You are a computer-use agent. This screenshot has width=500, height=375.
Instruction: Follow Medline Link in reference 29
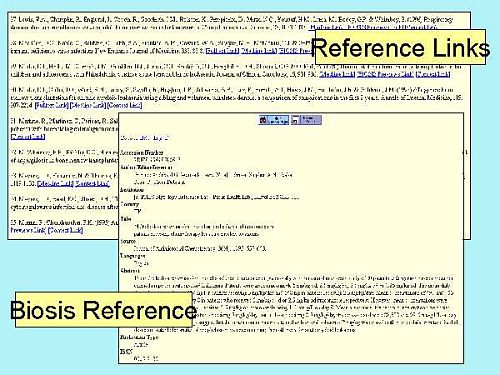coord(337,74)
